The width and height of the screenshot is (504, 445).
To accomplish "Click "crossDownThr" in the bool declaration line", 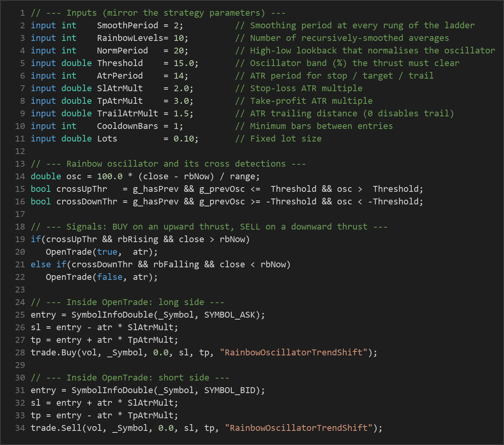I will point(87,202).
